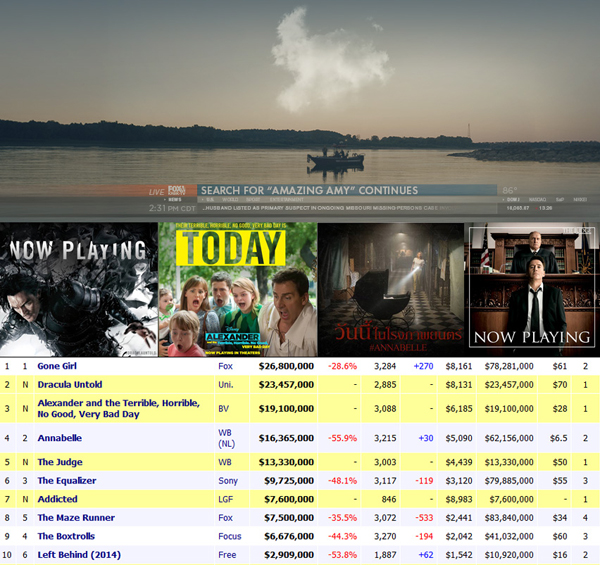This screenshot has width=600, height=565.
Task: Select the $79,885,000 total gross value
Action: (x=509, y=480)
